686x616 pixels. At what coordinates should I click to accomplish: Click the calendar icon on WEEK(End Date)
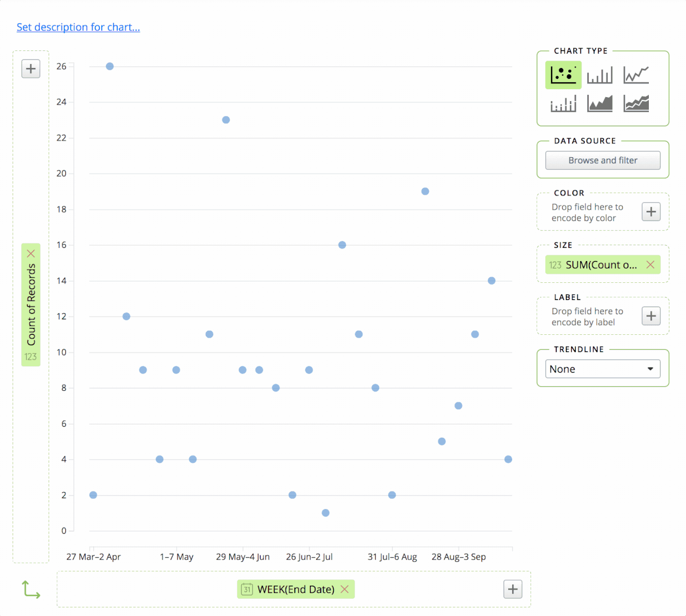pyautogui.click(x=246, y=589)
